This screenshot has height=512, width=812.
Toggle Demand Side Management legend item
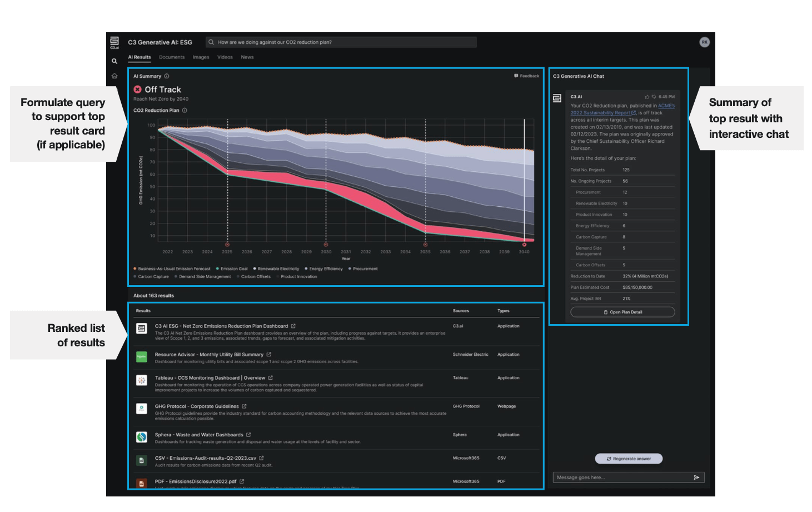click(x=202, y=276)
